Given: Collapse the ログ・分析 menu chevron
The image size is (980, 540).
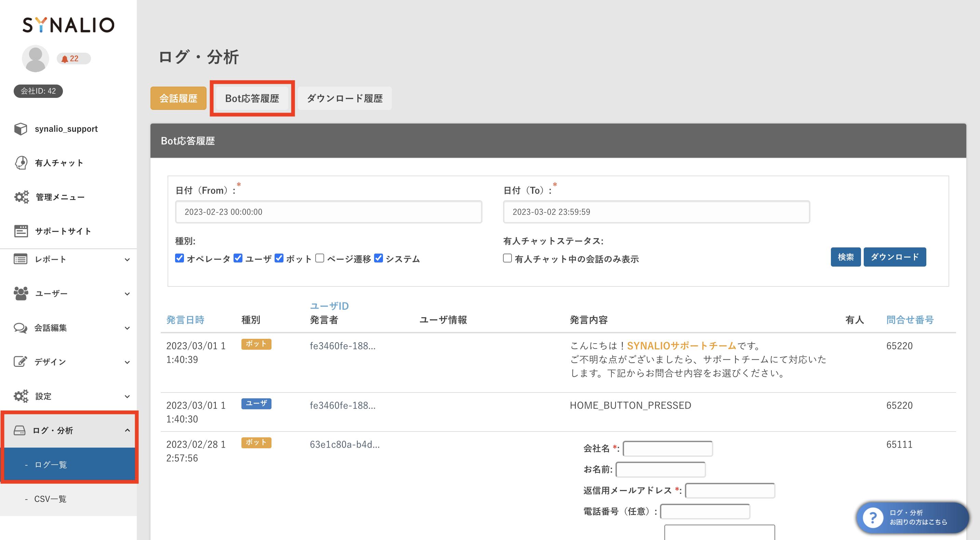Looking at the screenshot, I should click(x=128, y=430).
